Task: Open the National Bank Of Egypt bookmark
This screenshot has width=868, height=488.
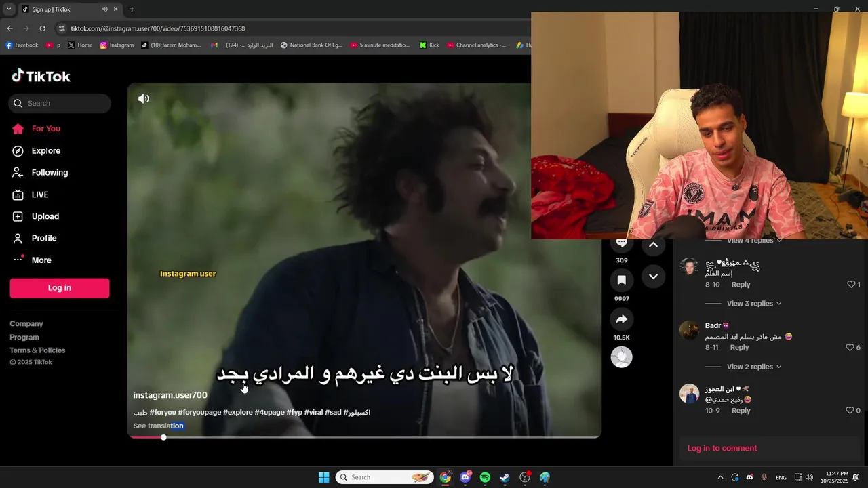Action: (311, 45)
